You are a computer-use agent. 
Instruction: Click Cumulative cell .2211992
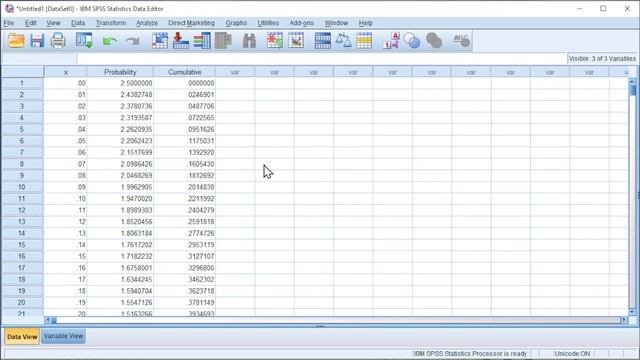[x=184, y=199]
